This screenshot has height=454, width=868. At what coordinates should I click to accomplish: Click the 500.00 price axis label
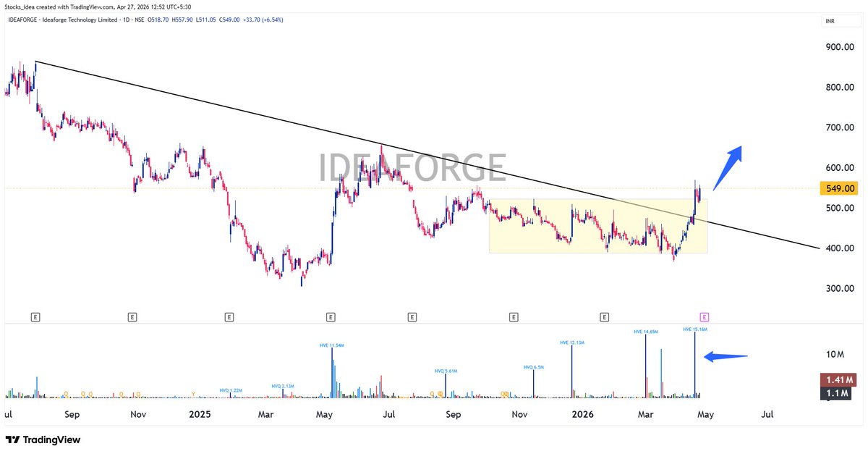839,209
